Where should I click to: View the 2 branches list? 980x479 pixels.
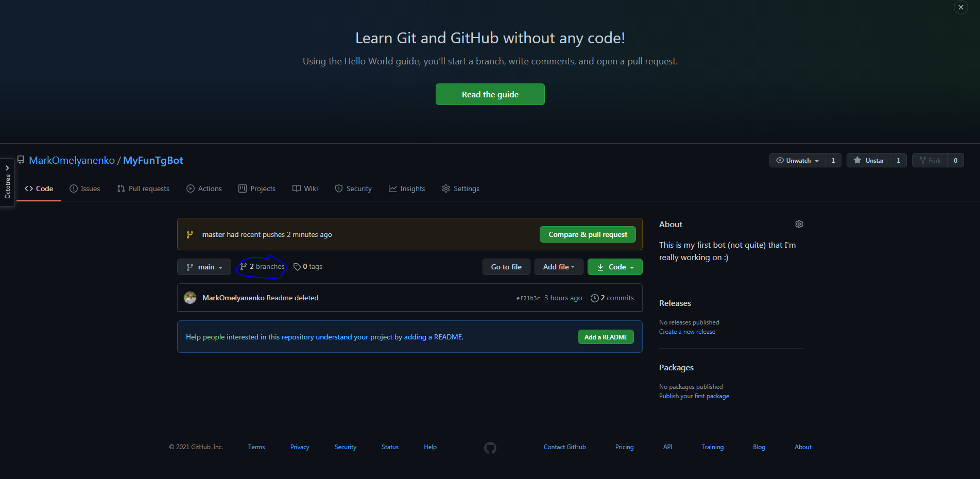tap(262, 267)
